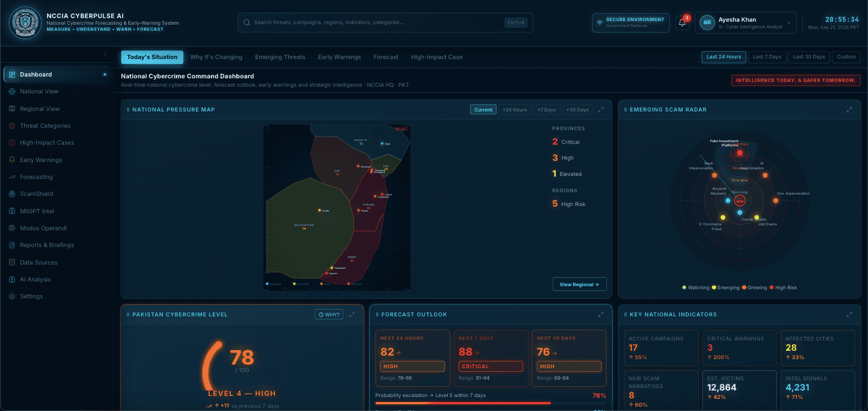868x411 pixels.
Task: Open the Next 24 Hours forecast card
Action: click(x=412, y=358)
